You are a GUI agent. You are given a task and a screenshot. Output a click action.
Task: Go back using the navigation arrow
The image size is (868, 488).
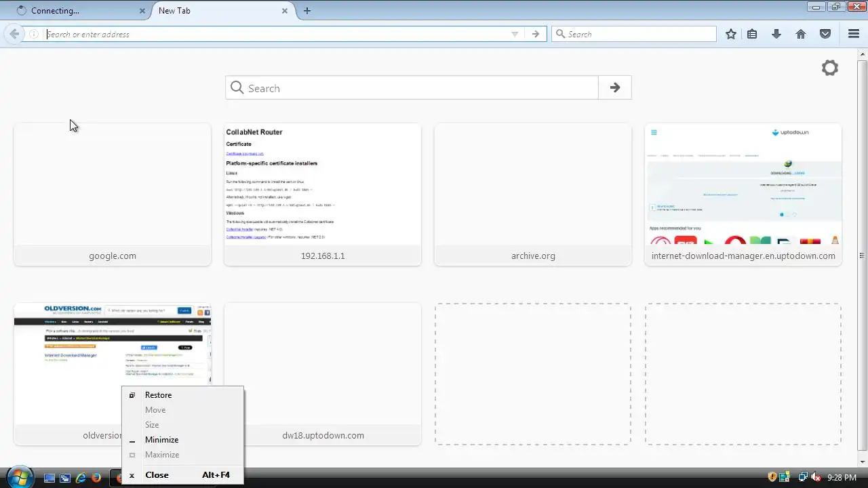pyautogui.click(x=14, y=34)
